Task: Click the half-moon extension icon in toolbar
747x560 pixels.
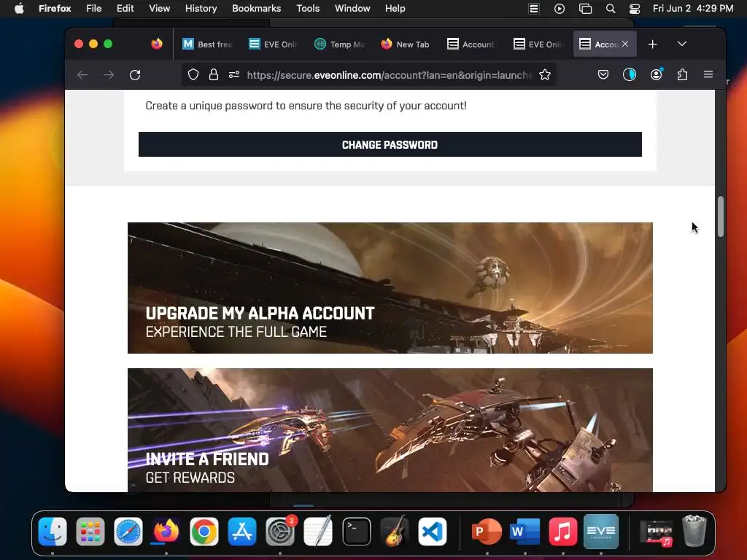Action: 630,75
